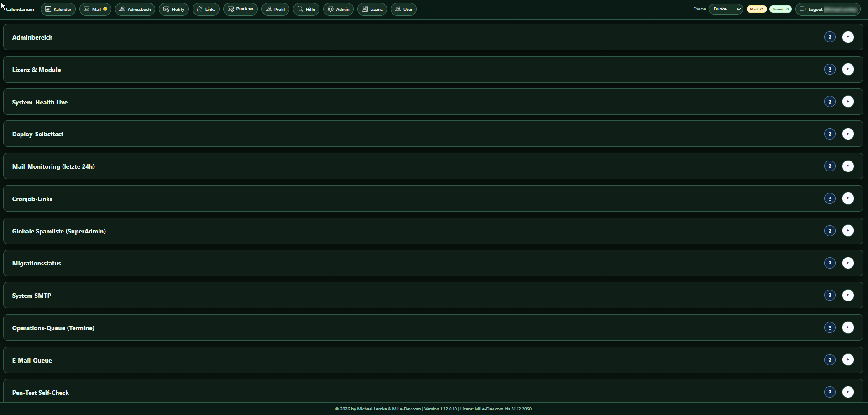The width and height of the screenshot is (868, 415).
Task: Click the Push an button
Action: [x=241, y=9]
